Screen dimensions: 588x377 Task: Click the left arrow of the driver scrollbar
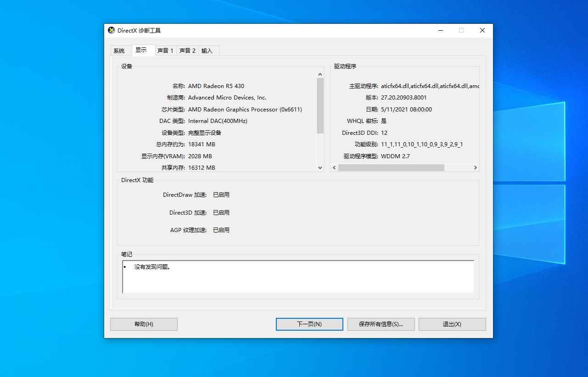click(x=334, y=168)
